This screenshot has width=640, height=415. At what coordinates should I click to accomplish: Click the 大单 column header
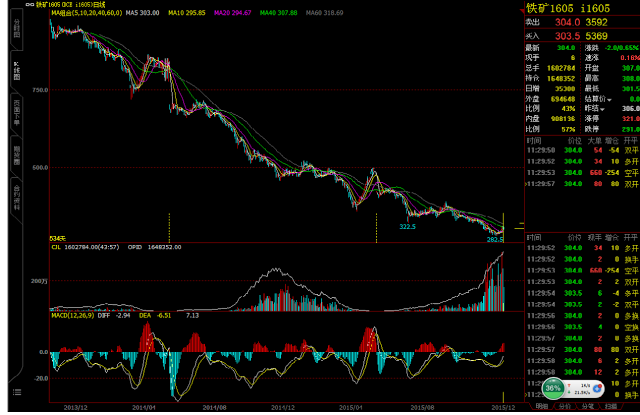tap(594, 141)
